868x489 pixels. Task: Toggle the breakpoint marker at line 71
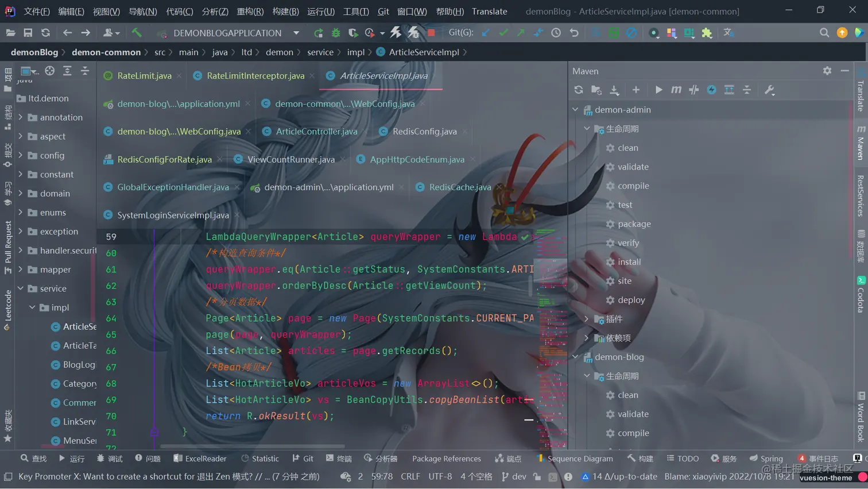[x=154, y=432]
